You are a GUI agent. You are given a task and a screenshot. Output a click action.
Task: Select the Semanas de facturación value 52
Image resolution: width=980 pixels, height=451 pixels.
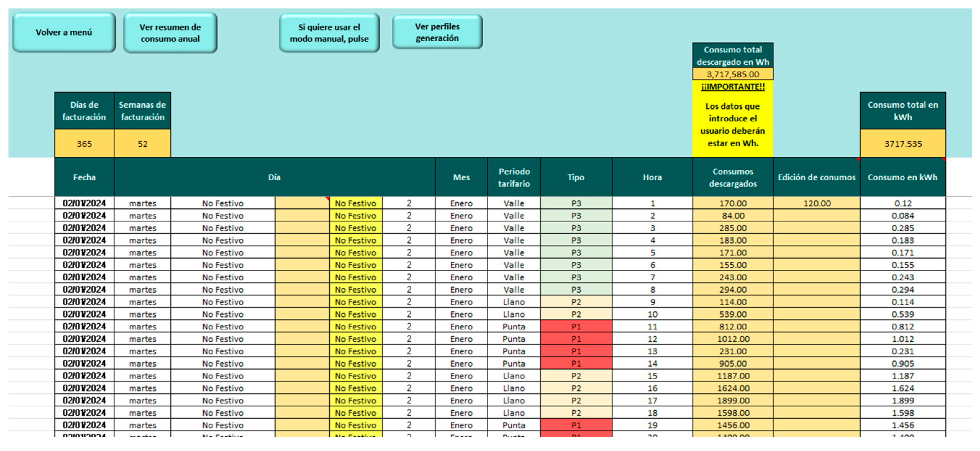point(142,144)
